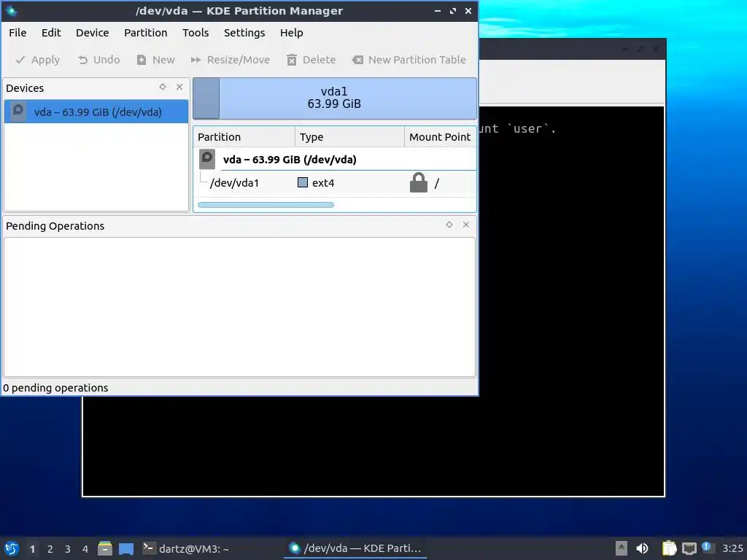Click the Apply toolbar button
747x560 pixels.
tap(38, 60)
